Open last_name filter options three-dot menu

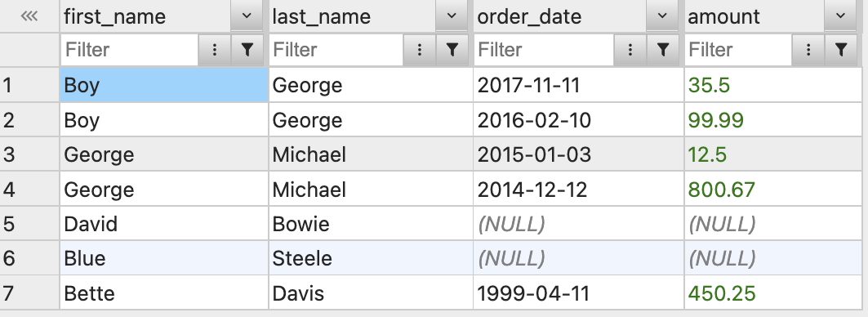pyautogui.click(x=419, y=50)
